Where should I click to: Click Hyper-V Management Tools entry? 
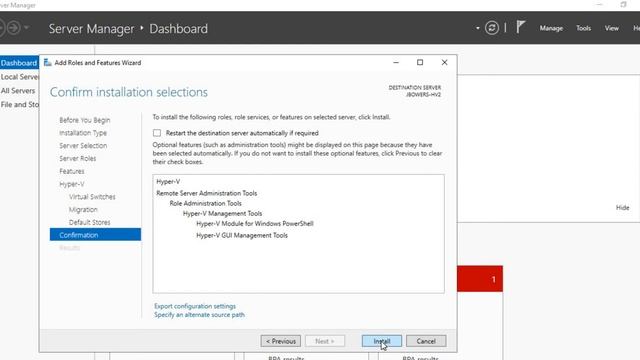click(x=222, y=213)
